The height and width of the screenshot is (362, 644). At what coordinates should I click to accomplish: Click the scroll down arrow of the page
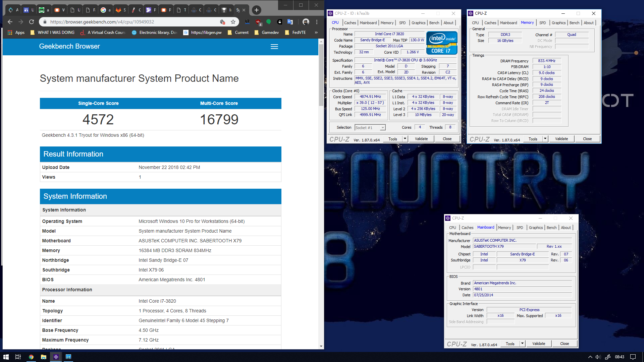(x=321, y=346)
